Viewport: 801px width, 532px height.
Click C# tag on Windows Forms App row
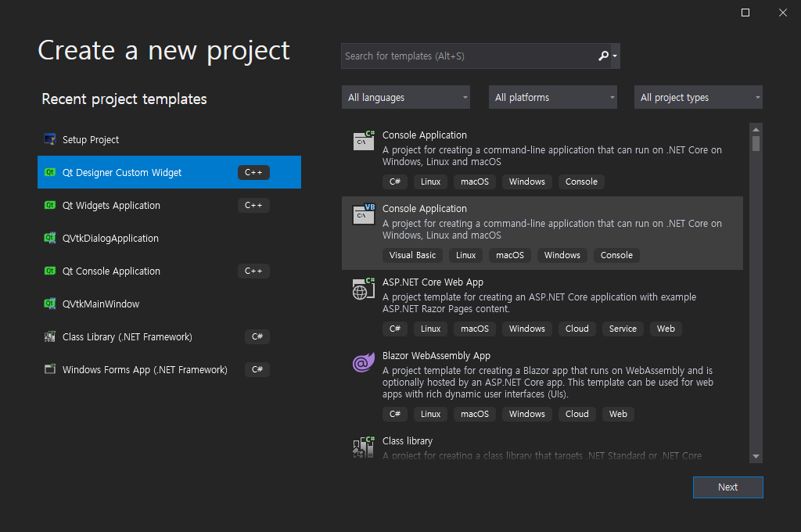(257, 369)
